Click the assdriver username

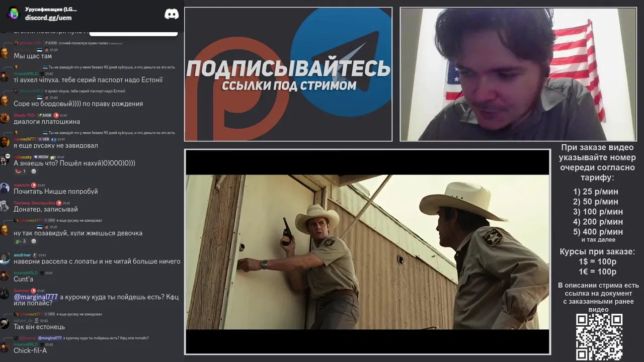[22, 255]
